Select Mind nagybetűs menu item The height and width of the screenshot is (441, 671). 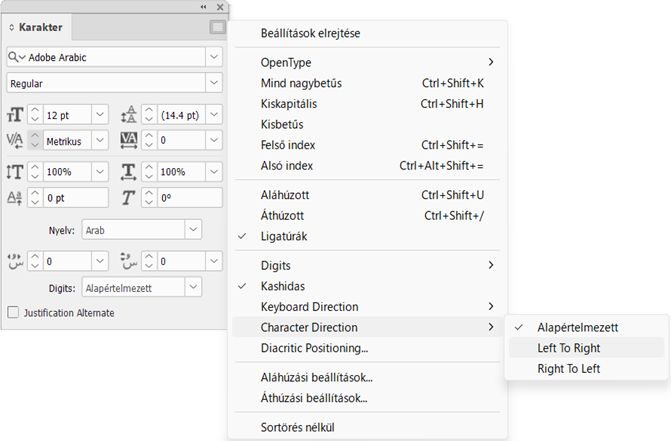click(367, 83)
